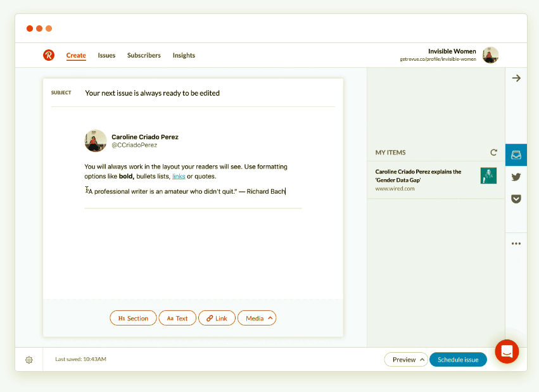Click the Revue logo icon
Viewport: 539px width, 392px height.
point(49,55)
